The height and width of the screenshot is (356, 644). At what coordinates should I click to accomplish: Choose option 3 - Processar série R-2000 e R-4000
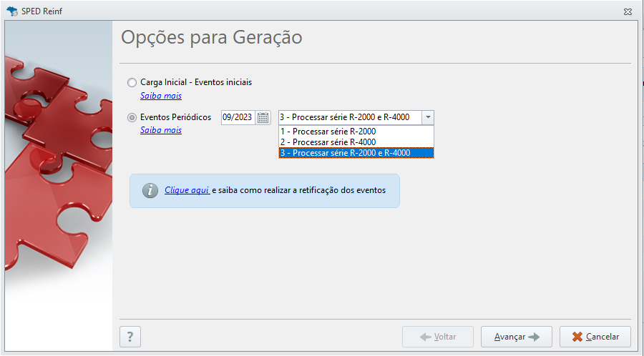click(x=356, y=152)
